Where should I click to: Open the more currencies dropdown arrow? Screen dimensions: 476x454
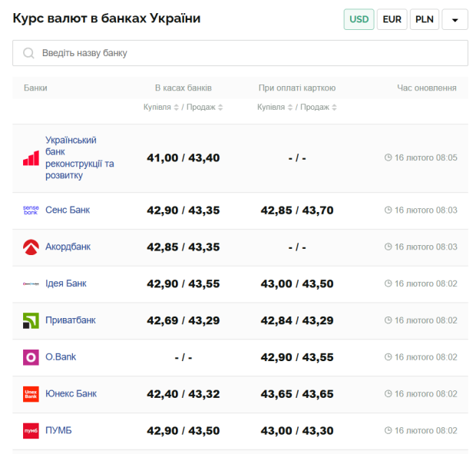tap(455, 20)
